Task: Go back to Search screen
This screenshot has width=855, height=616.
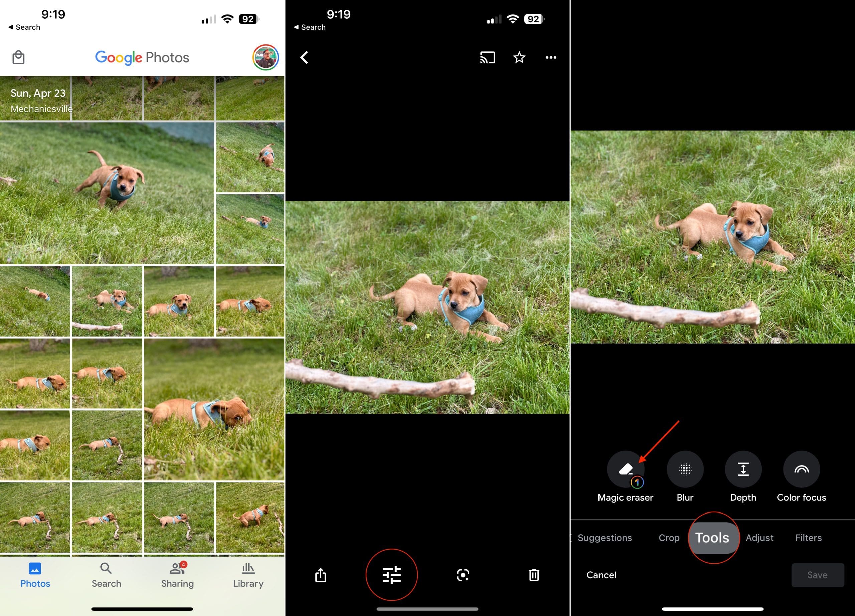Action: [x=23, y=27]
